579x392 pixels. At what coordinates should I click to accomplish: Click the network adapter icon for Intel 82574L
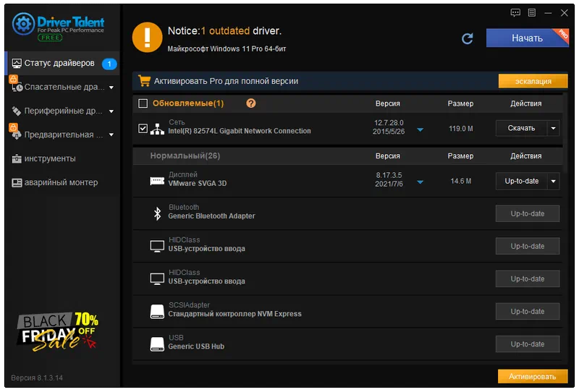tap(157, 129)
